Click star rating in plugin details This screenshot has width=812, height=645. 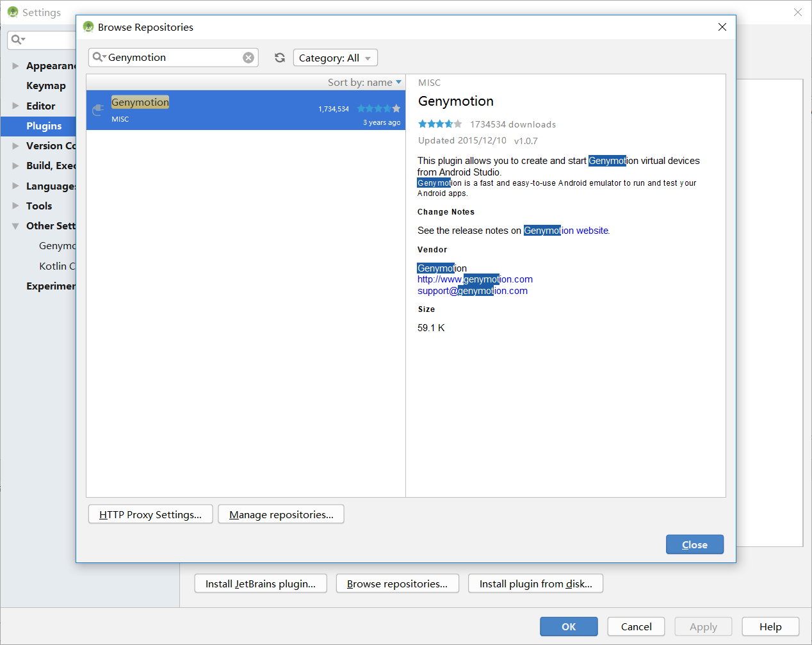point(440,124)
